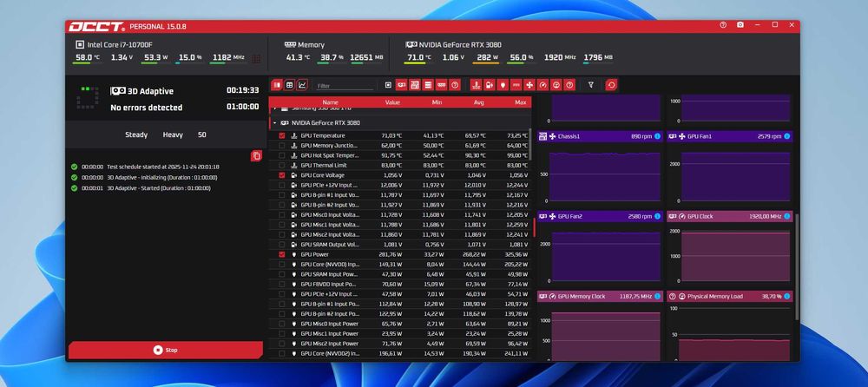Image resolution: width=868 pixels, height=387 pixels.
Task: Toggle the other-sensor question mark filter icon
Action: click(569, 85)
